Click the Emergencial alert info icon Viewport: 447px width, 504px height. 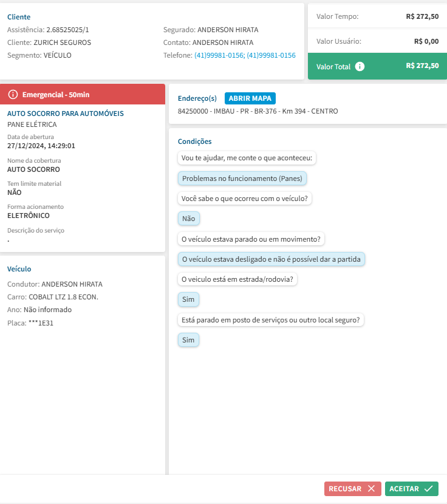point(13,95)
